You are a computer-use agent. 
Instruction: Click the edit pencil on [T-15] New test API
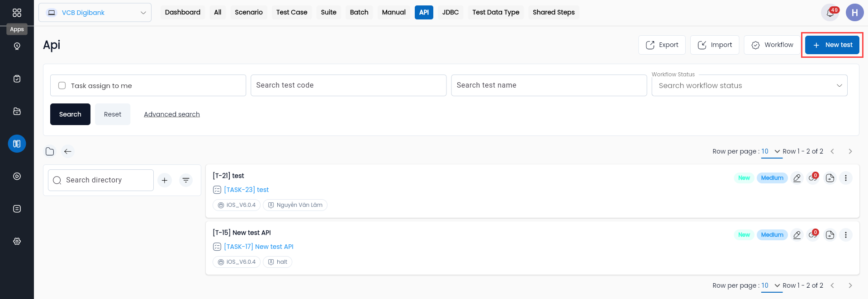tap(797, 235)
